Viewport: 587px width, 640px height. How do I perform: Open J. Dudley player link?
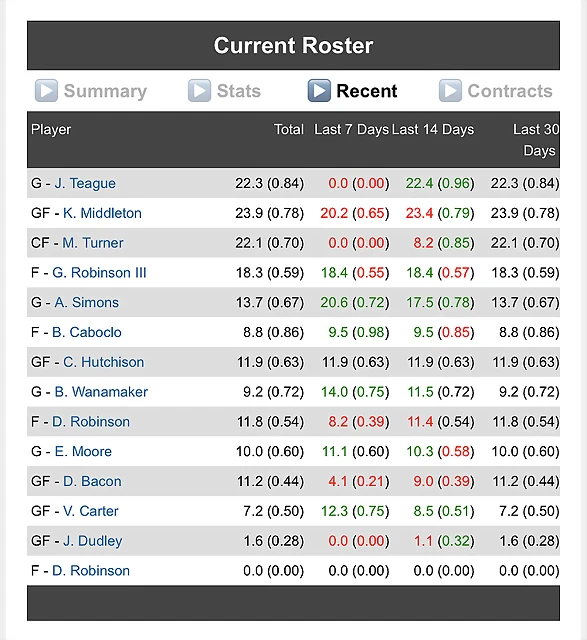click(93, 541)
